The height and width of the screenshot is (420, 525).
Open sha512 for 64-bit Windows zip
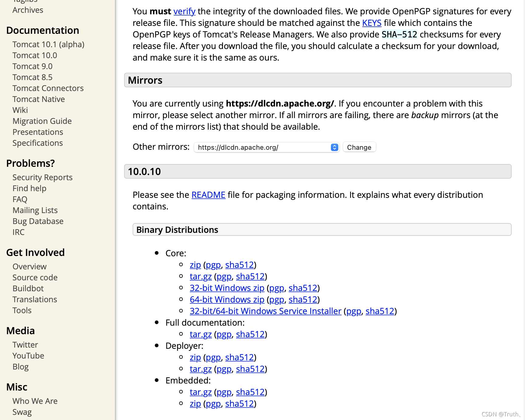click(x=303, y=299)
